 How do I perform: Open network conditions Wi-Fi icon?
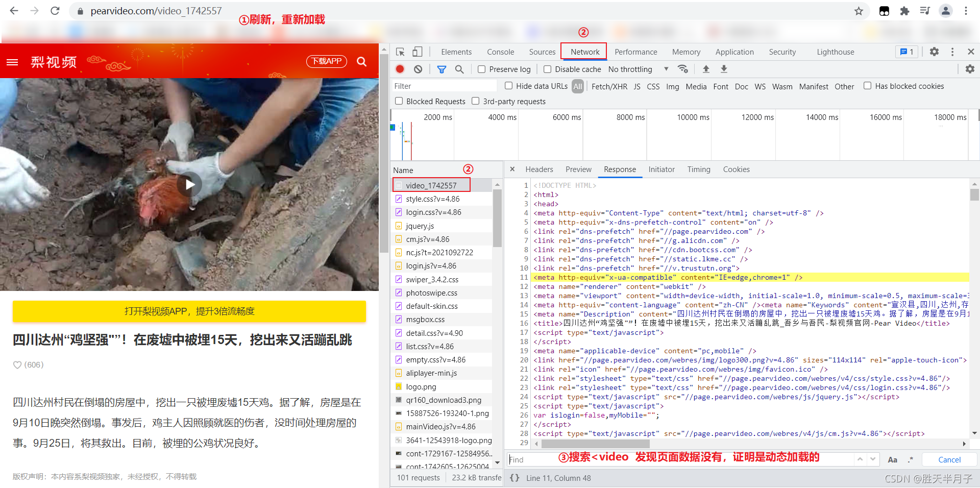[x=683, y=69]
